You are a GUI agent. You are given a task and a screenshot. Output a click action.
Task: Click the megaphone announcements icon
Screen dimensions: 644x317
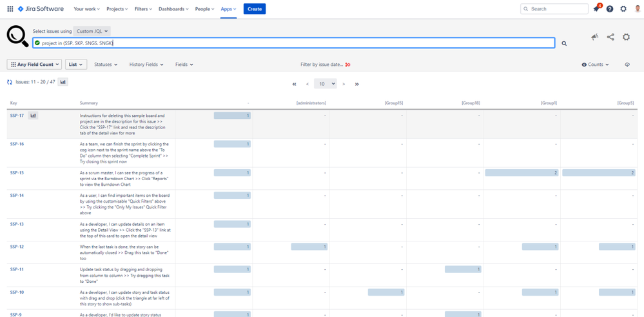click(x=595, y=37)
